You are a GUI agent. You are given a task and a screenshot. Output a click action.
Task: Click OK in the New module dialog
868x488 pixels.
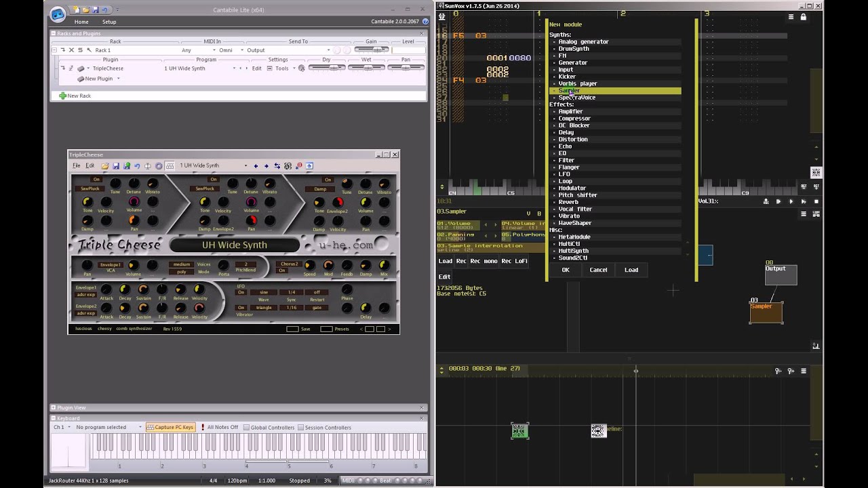coord(566,270)
